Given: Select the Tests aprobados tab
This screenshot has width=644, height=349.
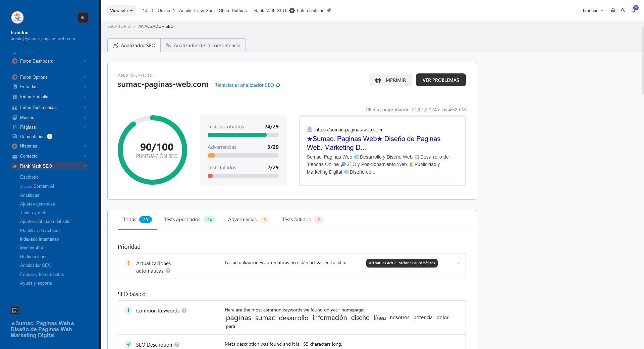Looking at the screenshot, I should (x=190, y=220).
